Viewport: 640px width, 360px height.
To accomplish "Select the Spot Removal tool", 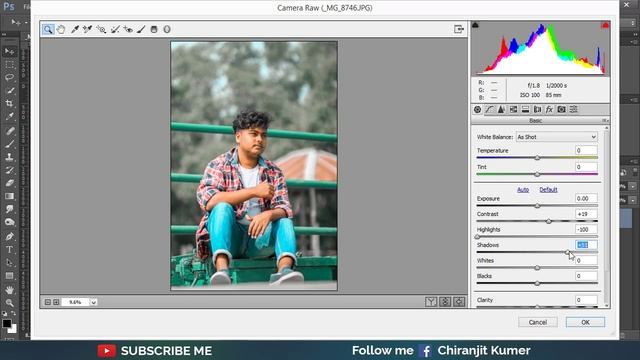I will point(115,29).
